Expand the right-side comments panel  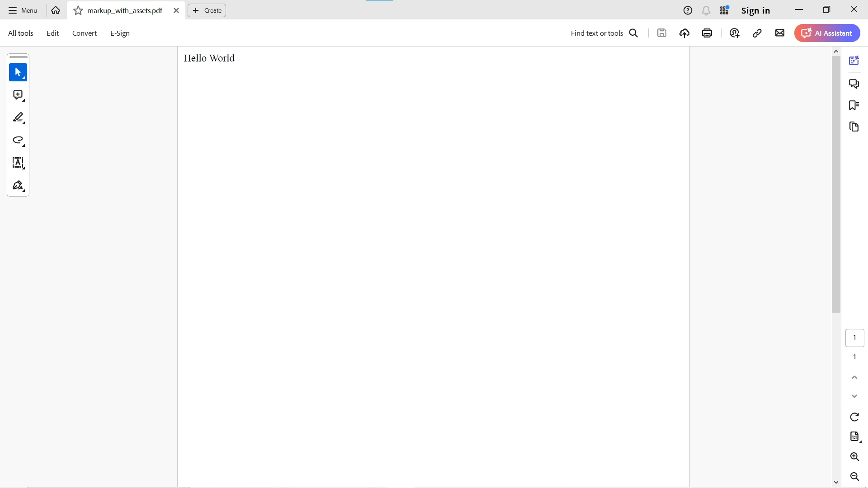tap(855, 84)
